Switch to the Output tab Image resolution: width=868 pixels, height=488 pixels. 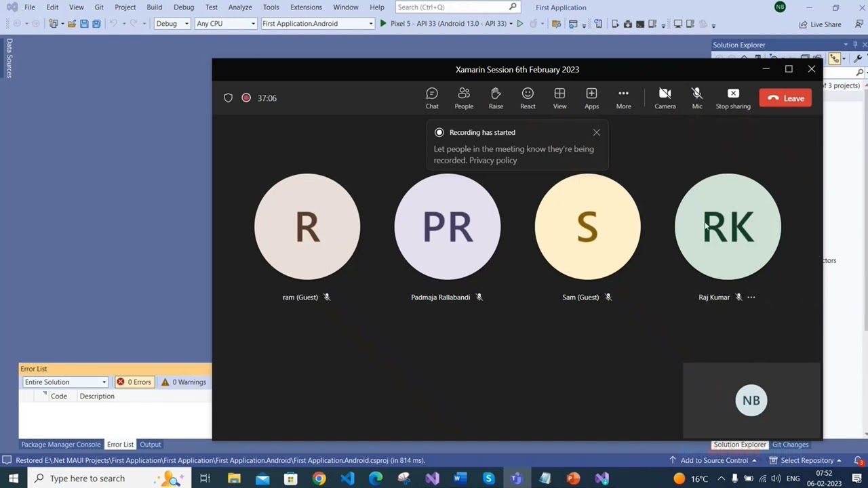(x=150, y=445)
